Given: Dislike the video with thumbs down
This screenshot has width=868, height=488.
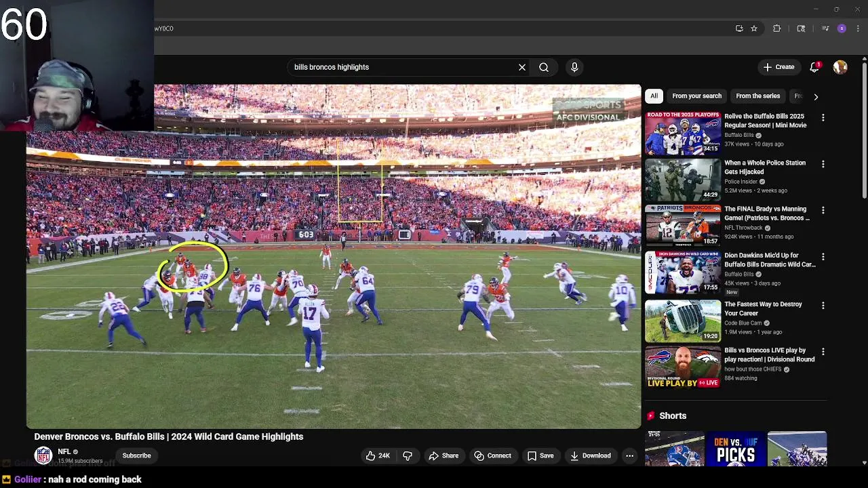Looking at the screenshot, I should click(408, 455).
